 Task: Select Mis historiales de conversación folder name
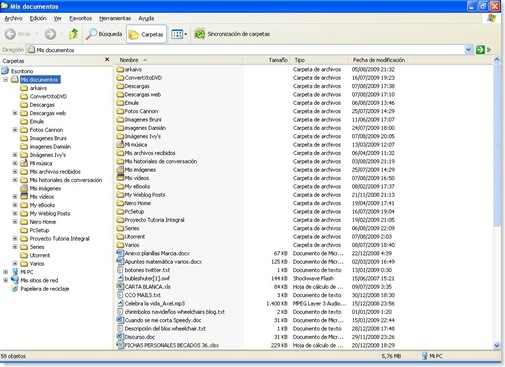point(161,161)
